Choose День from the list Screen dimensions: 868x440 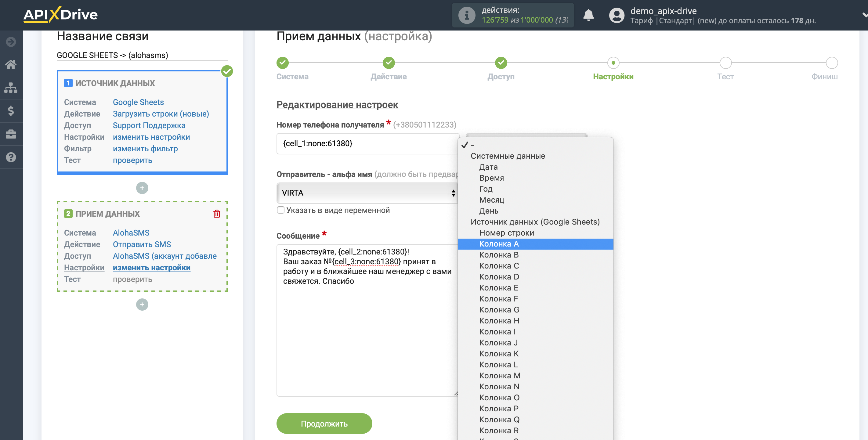(535, 211)
